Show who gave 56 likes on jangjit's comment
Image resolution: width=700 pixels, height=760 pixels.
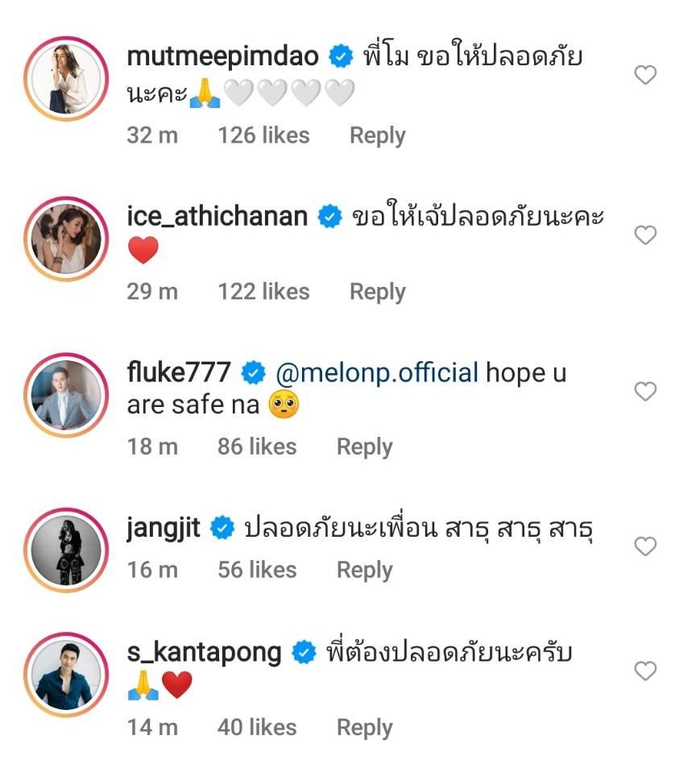[x=257, y=570]
